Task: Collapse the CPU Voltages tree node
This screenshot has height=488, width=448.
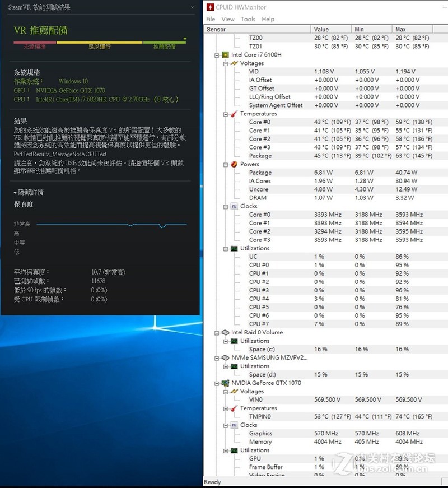Action: (x=226, y=64)
